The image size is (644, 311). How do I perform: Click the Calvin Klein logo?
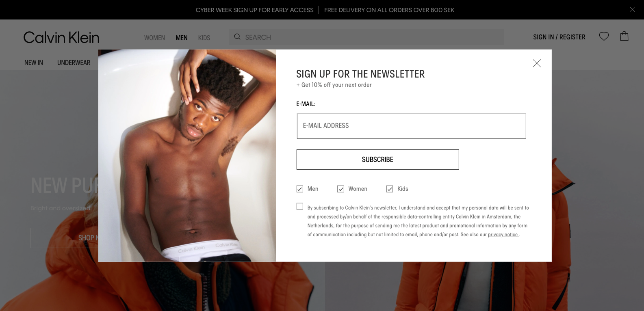[x=61, y=37]
